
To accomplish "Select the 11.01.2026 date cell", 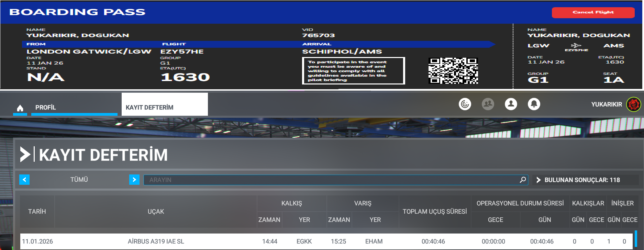I will tap(37, 241).
